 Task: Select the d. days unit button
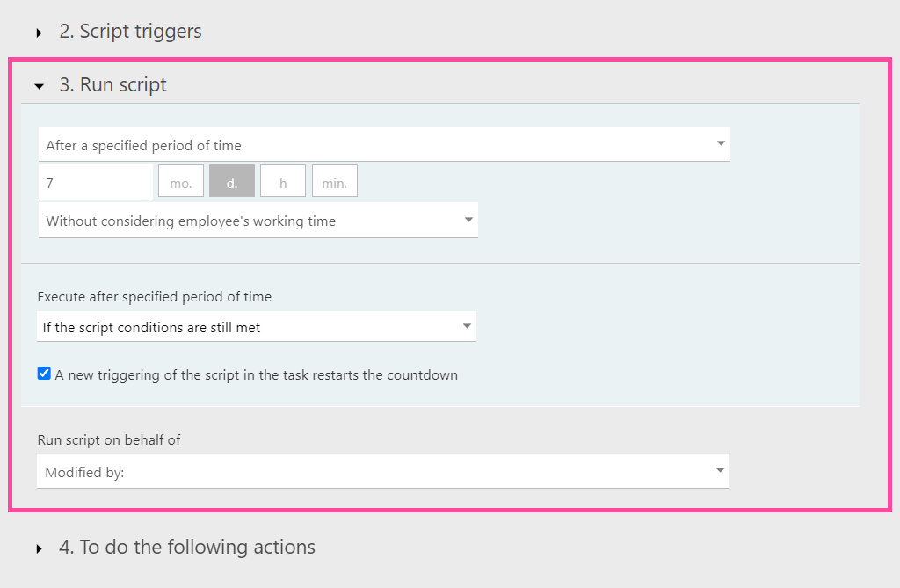click(x=232, y=181)
